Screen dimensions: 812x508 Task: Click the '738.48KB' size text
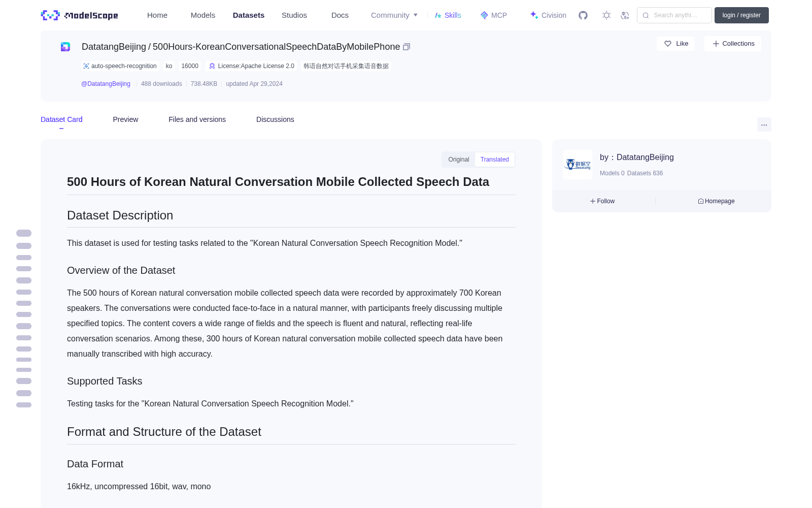(204, 84)
